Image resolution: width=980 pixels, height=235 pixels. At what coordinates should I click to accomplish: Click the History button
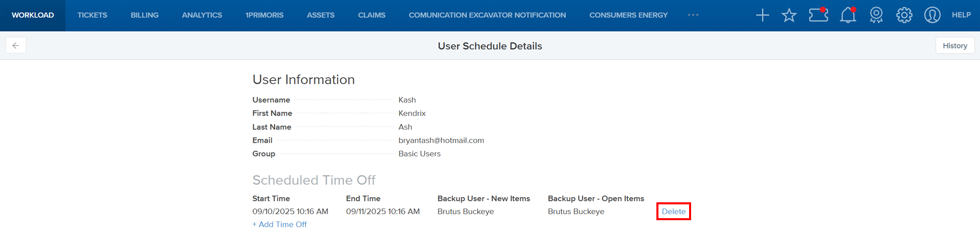click(954, 45)
